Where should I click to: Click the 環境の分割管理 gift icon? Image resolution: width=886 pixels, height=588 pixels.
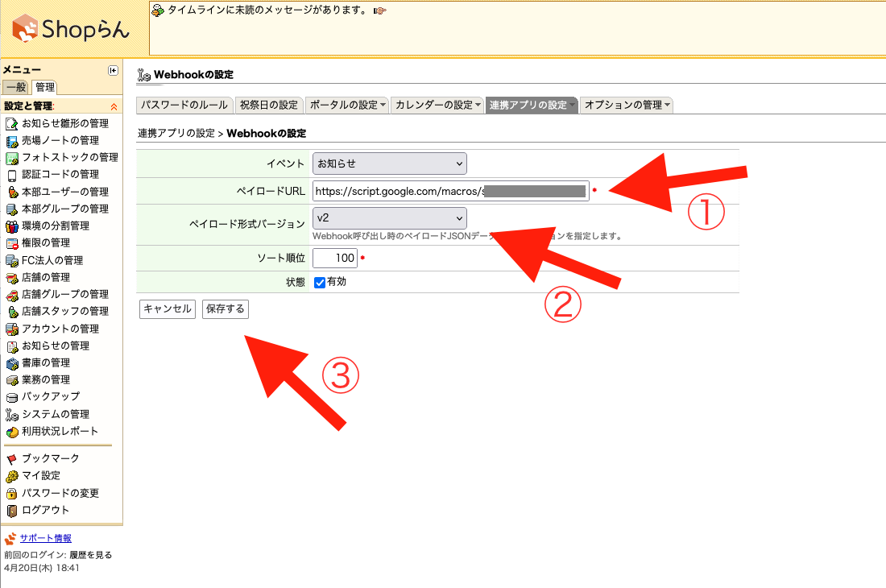11,226
